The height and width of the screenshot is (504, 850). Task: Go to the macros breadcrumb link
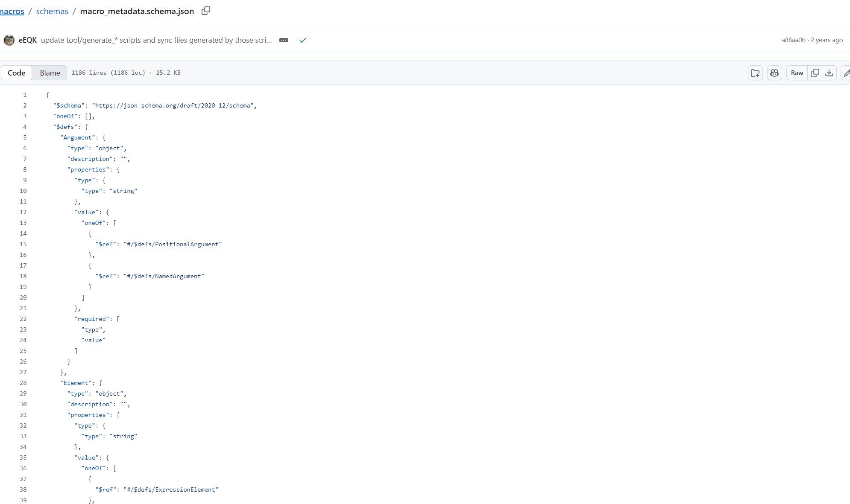click(12, 11)
